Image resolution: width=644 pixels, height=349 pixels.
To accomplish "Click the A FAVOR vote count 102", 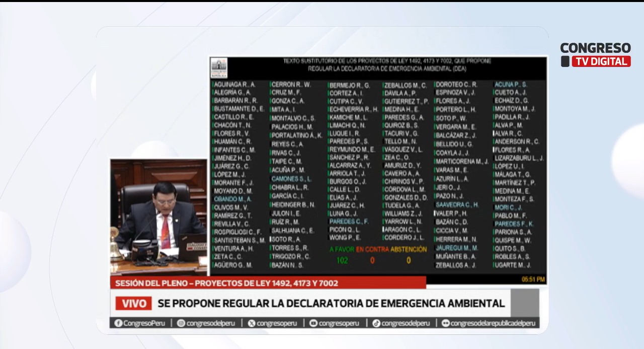I will [x=342, y=260].
